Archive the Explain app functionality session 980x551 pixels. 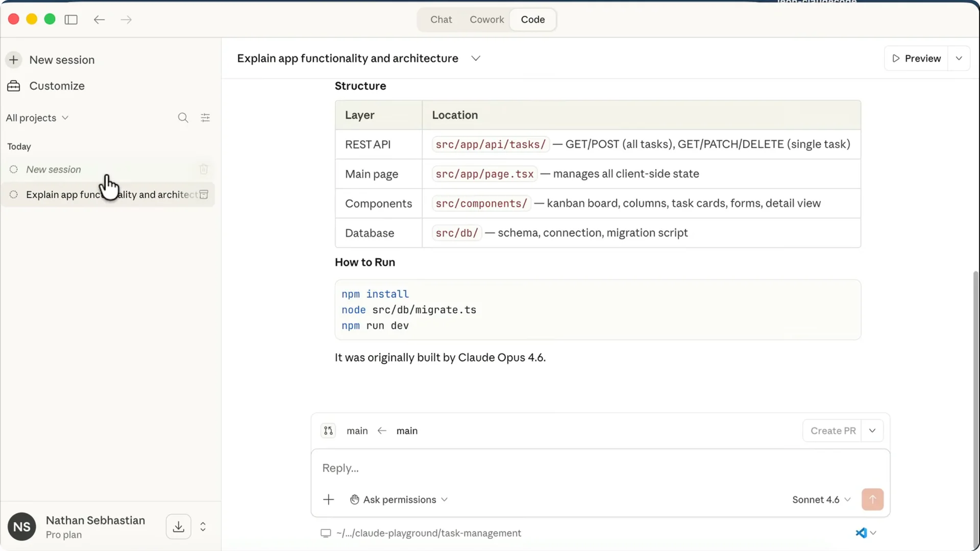(x=204, y=194)
